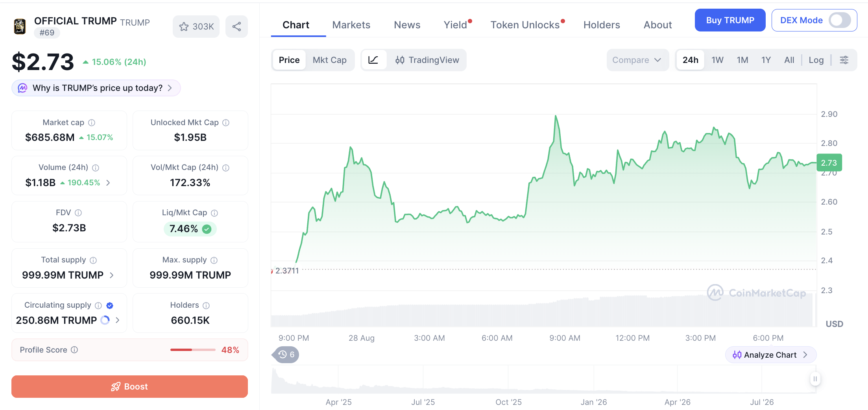This screenshot has height=410, width=868.
Task: Show Market cap info tooltip icon
Action: click(92, 123)
